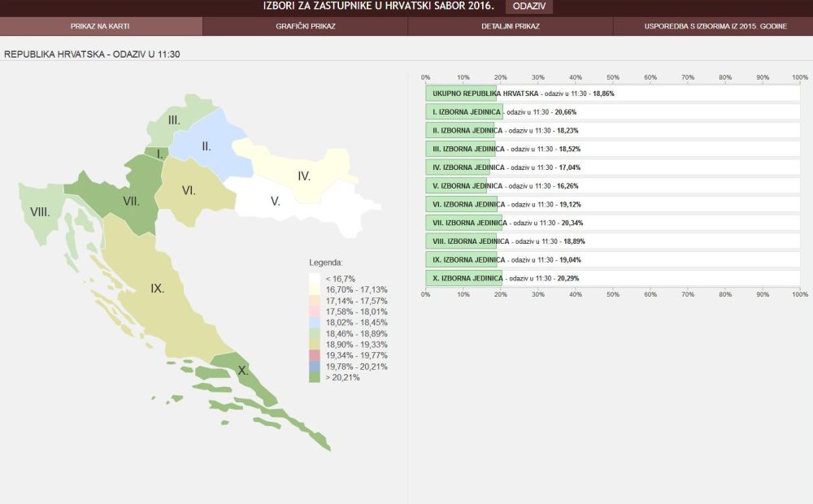Click the legend swatch for 18,02% - 18,45%

(x=315, y=323)
